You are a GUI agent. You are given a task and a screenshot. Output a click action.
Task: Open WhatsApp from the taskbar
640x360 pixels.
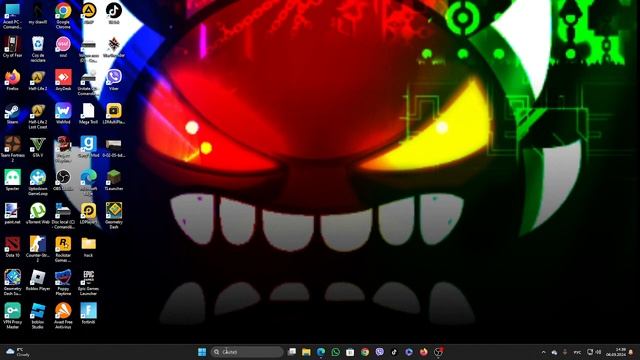click(336, 352)
